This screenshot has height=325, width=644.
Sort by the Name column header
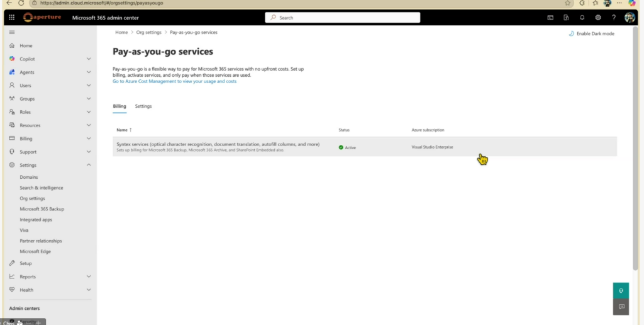point(124,130)
